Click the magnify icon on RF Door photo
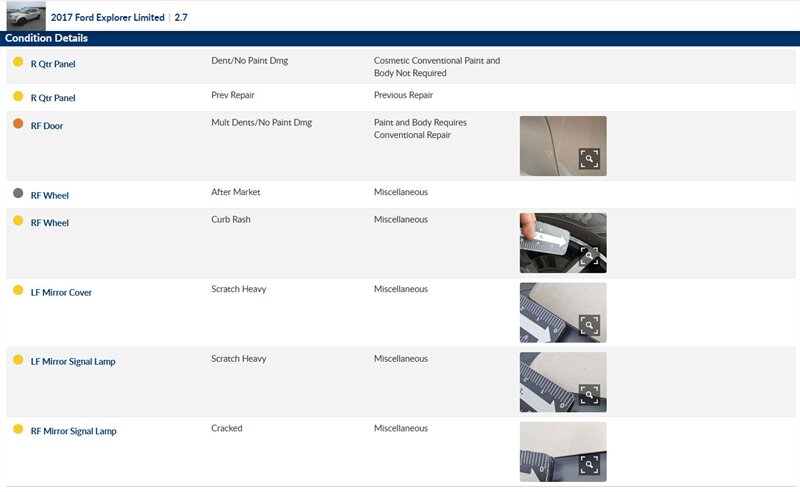The width and height of the screenshot is (800, 492). coord(590,159)
